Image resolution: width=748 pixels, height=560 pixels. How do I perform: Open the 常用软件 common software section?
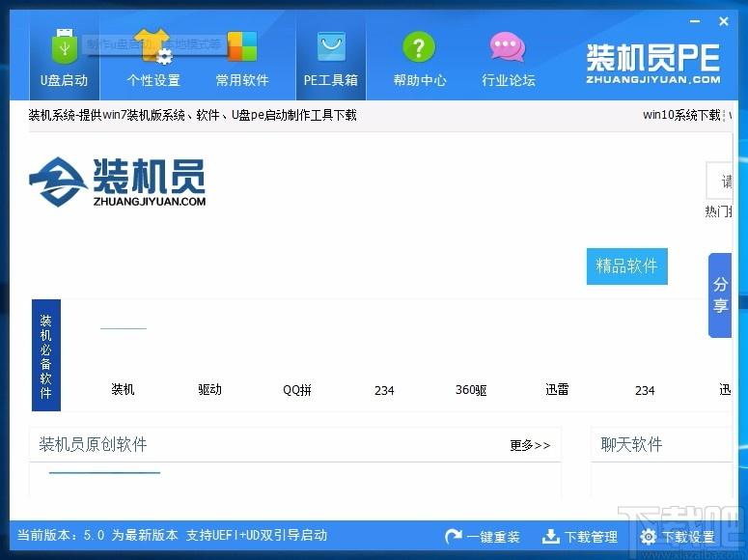tap(242, 58)
